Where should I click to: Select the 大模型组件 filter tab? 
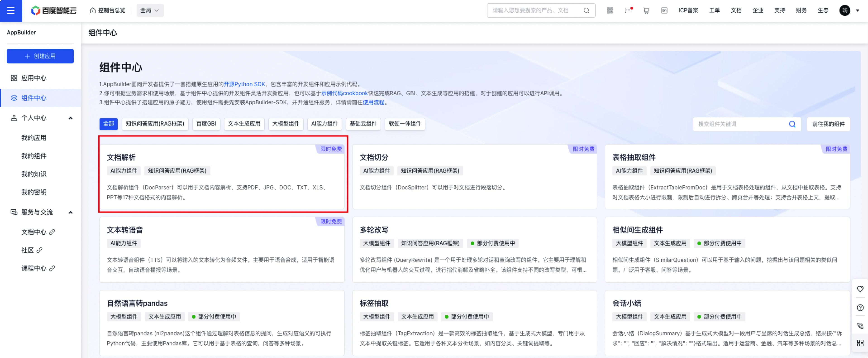point(286,124)
